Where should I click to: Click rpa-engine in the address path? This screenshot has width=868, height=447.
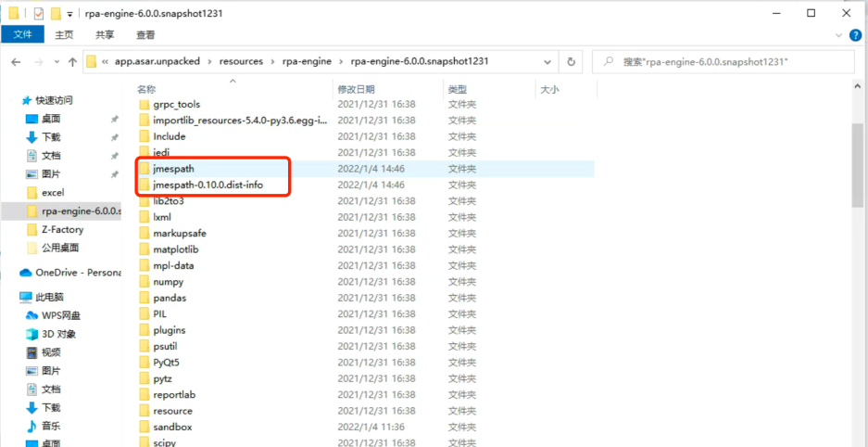click(306, 61)
